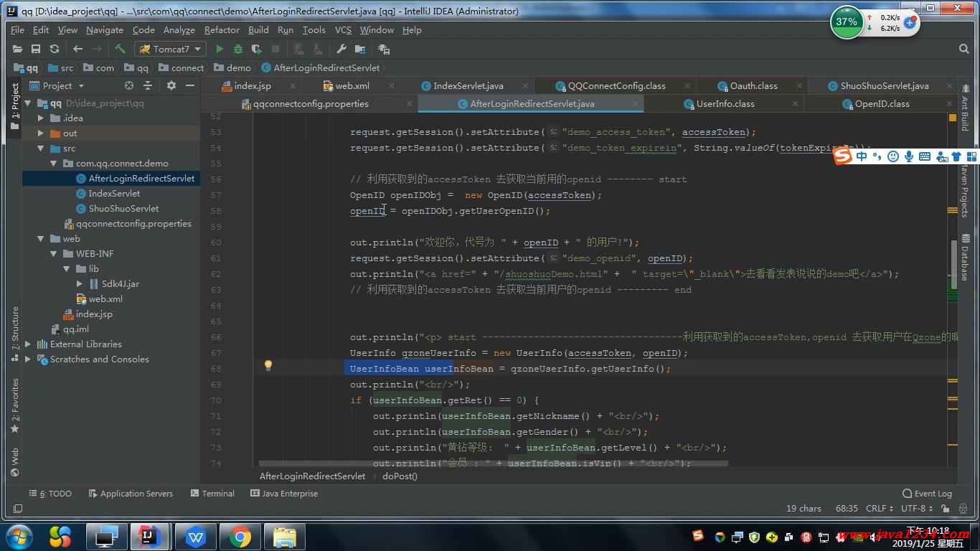The image size is (980, 551).
Task: Expand the Sdk4J.jar node
Action: point(80,284)
